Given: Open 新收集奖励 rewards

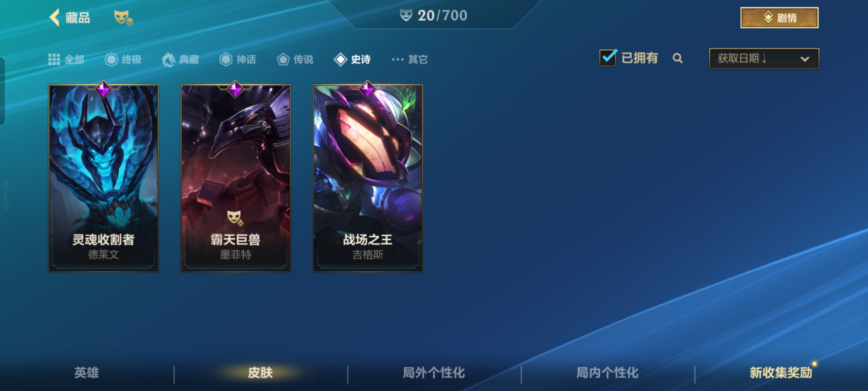Looking at the screenshot, I should tap(781, 373).
